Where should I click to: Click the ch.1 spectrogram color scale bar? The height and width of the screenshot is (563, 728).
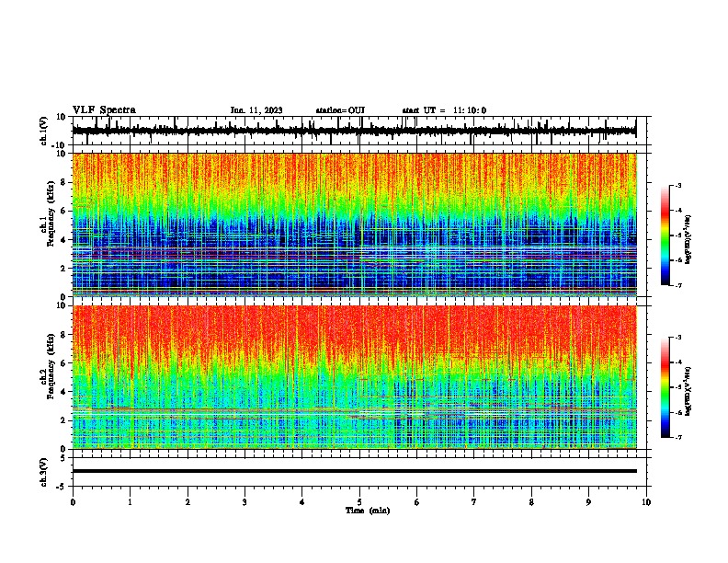(665, 236)
